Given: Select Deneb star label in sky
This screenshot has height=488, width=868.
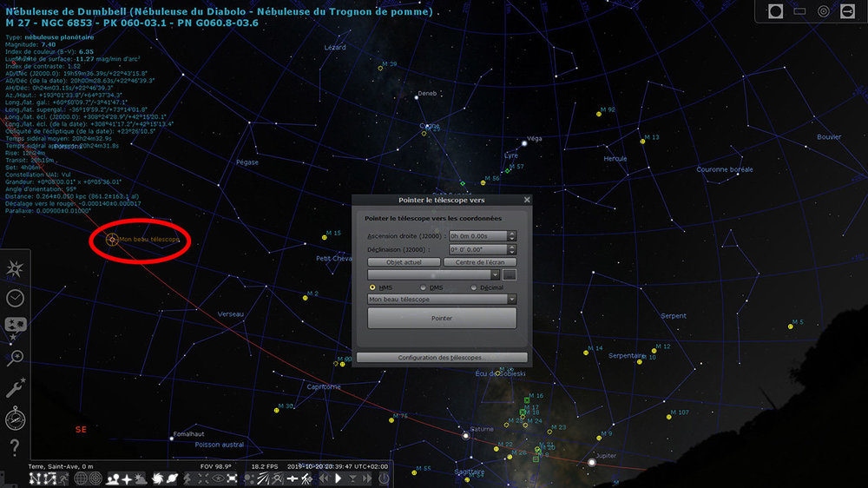Looking at the screenshot, I should (427, 93).
